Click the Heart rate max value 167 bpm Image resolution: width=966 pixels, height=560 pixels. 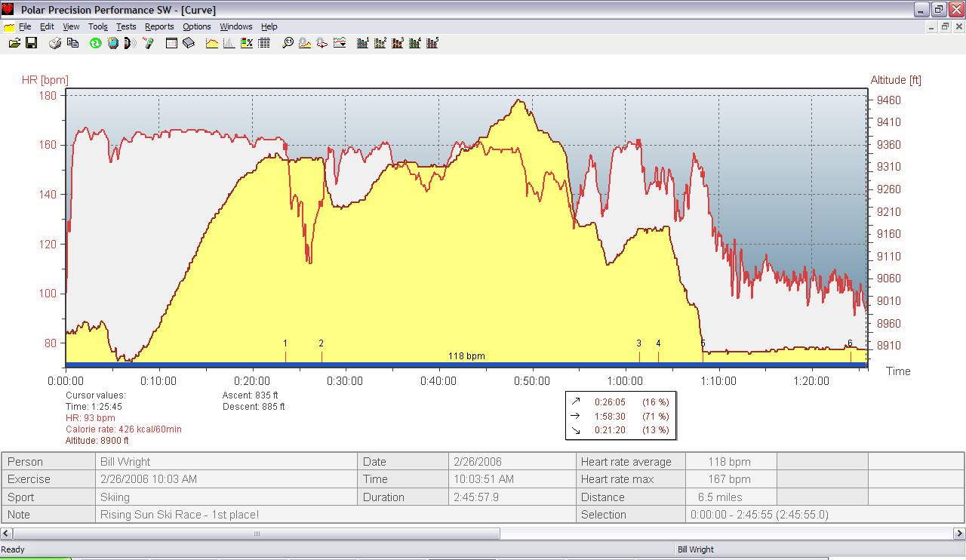pos(729,479)
